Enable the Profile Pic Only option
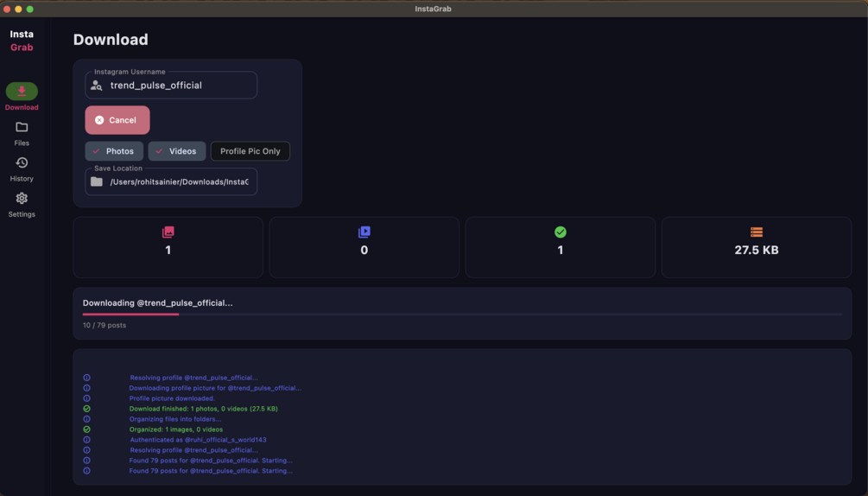The image size is (868, 496). tap(250, 151)
